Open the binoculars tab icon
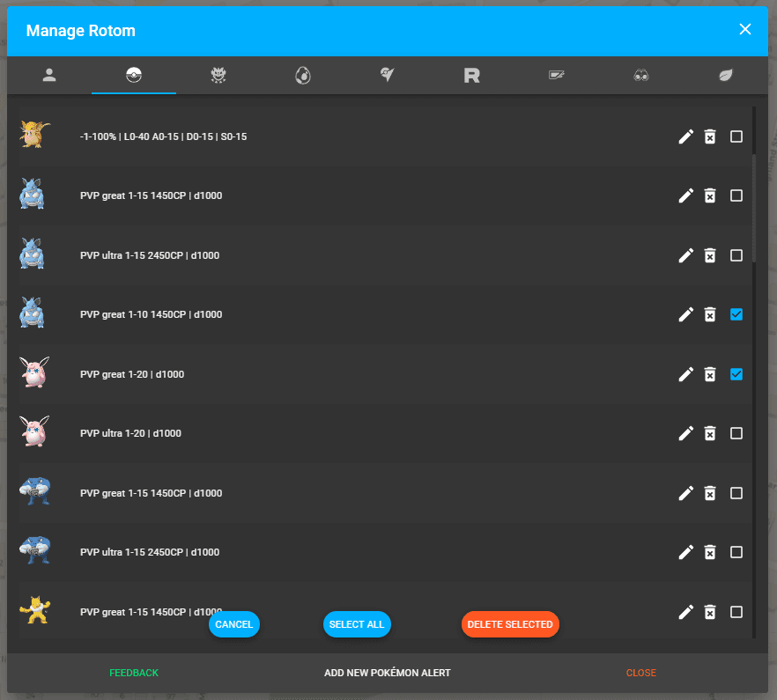This screenshot has height=700, width=777. (641, 76)
